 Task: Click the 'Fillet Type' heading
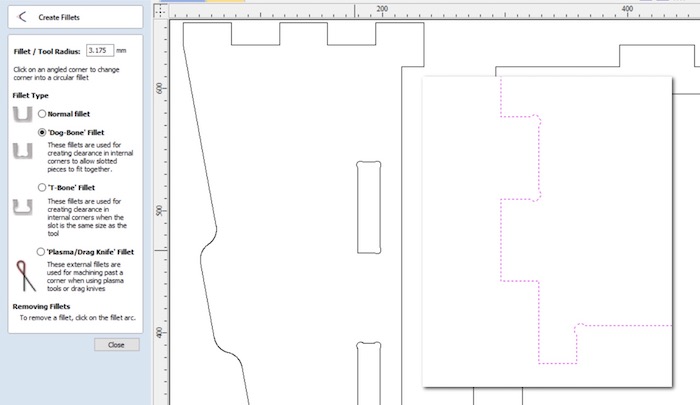coord(30,96)
